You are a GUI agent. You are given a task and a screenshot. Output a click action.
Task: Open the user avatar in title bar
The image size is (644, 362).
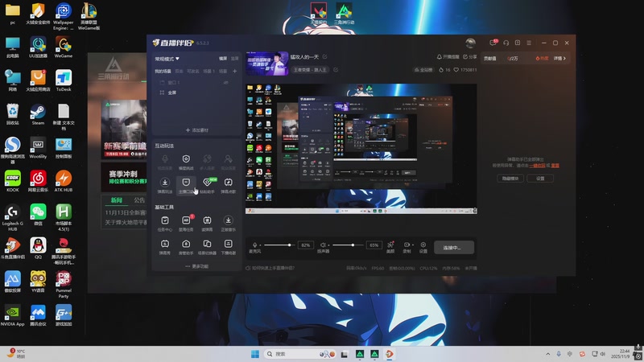coord(470,43)
